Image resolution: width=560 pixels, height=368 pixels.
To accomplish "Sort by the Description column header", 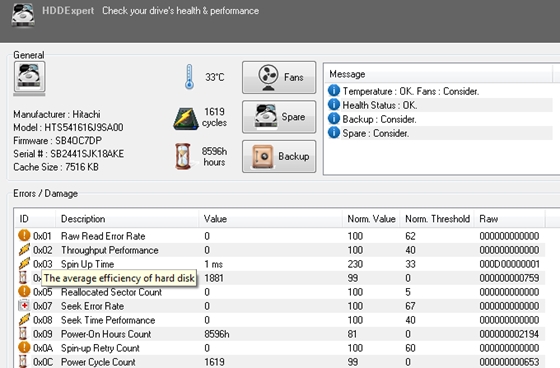I will point(127,219).
